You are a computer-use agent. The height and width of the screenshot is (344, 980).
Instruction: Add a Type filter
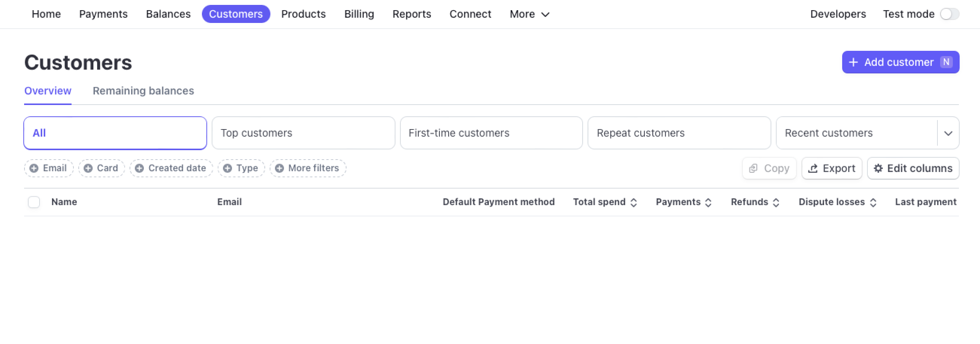(x=240, y=167)
